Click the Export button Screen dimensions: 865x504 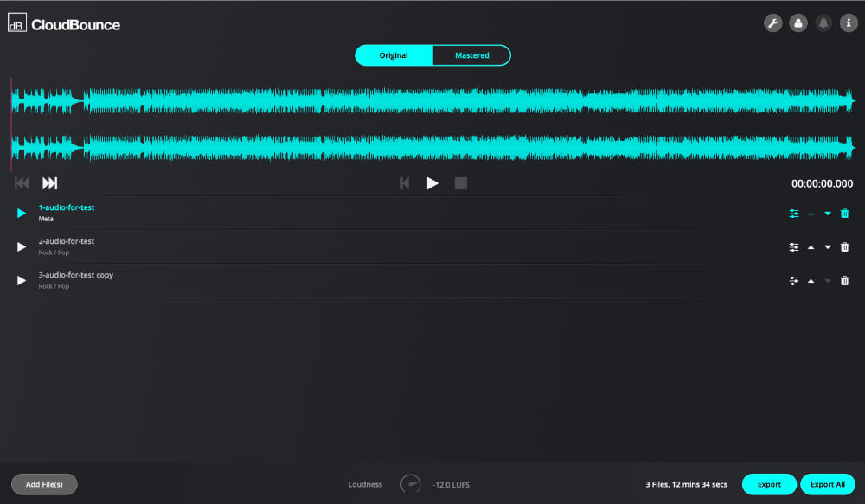(x=769, y=484)
